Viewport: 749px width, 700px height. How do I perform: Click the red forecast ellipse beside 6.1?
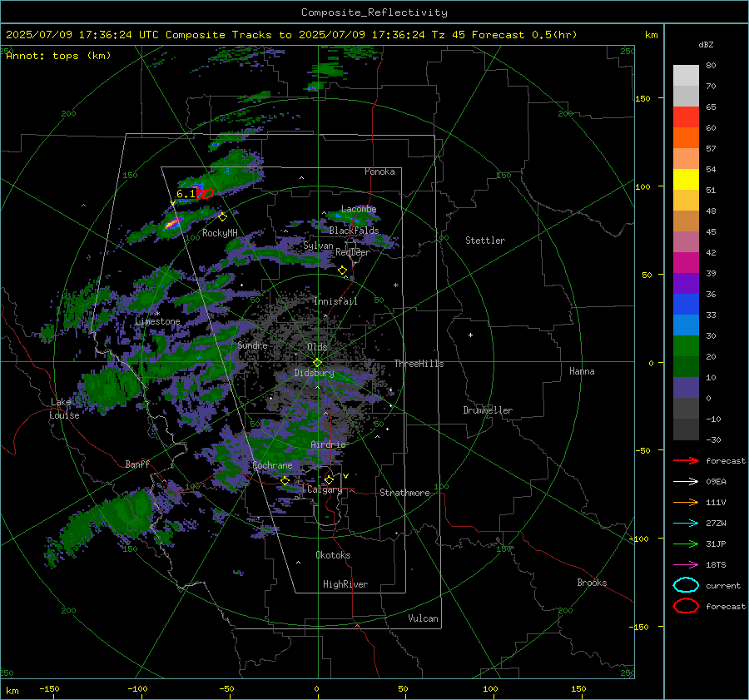click(206, 193)
